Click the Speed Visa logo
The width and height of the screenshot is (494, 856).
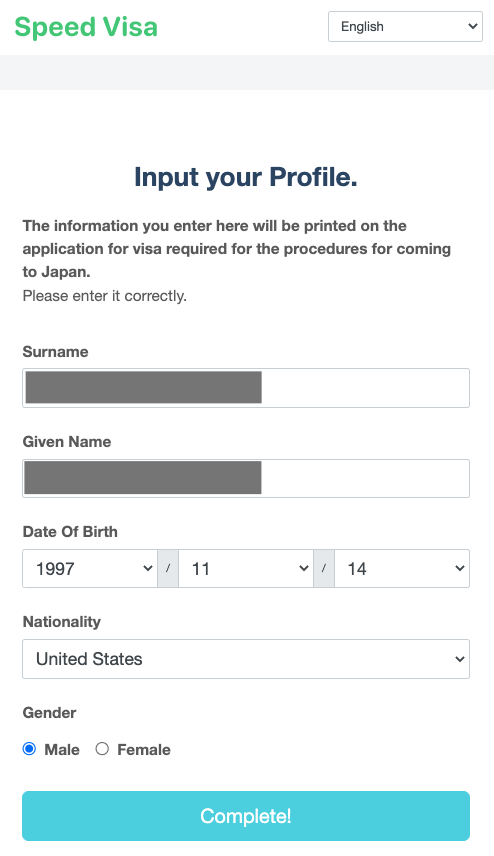(86, 27)
